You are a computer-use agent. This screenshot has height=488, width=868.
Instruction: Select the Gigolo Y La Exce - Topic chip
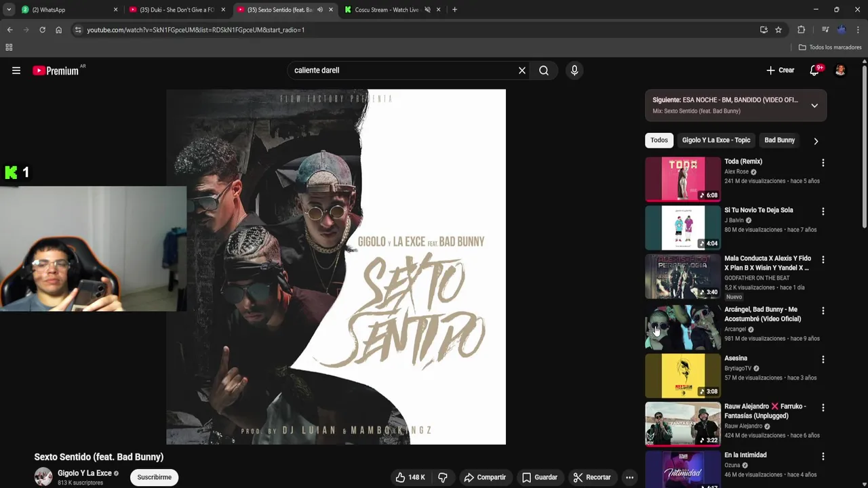click(x=716, y=140)
